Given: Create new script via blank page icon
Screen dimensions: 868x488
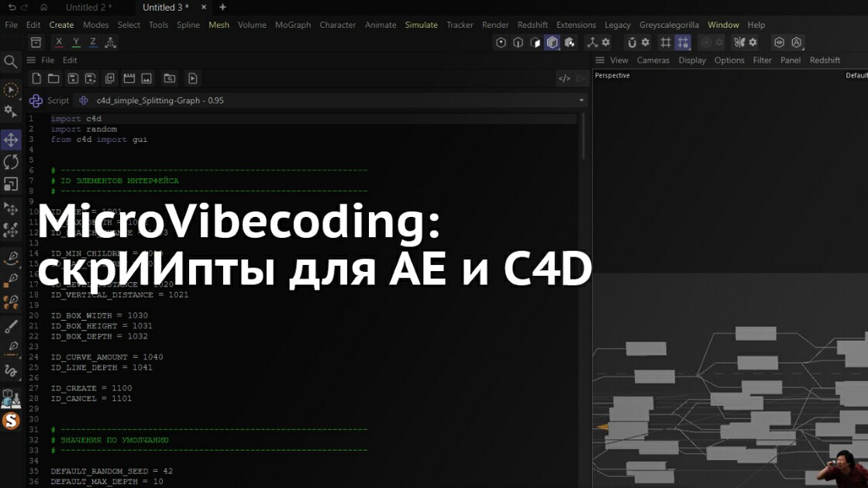Looking at the screenshot, I should pyautogui.click(x=36, y=78).
